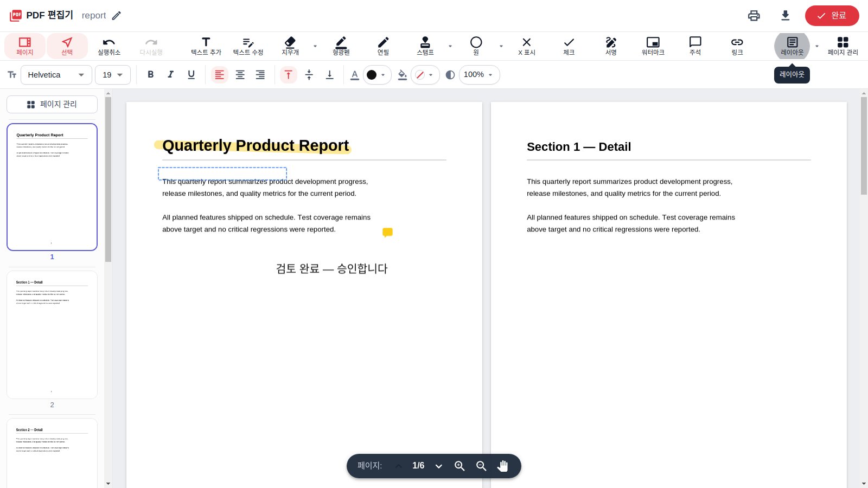Go to the previous page arrow
Viewport: 868px width, 488px height.
(x=399, y=466)
